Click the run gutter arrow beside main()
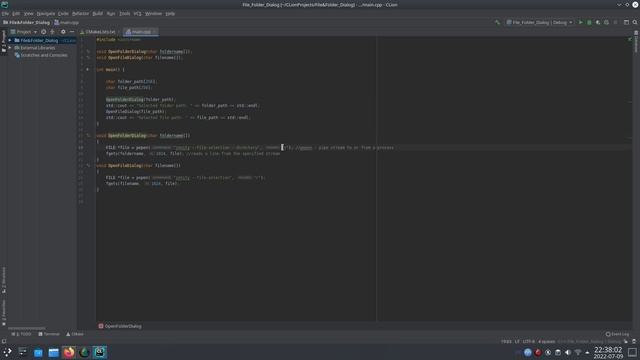640x360 pixels. pyautogui.click(x=87, y=69)
